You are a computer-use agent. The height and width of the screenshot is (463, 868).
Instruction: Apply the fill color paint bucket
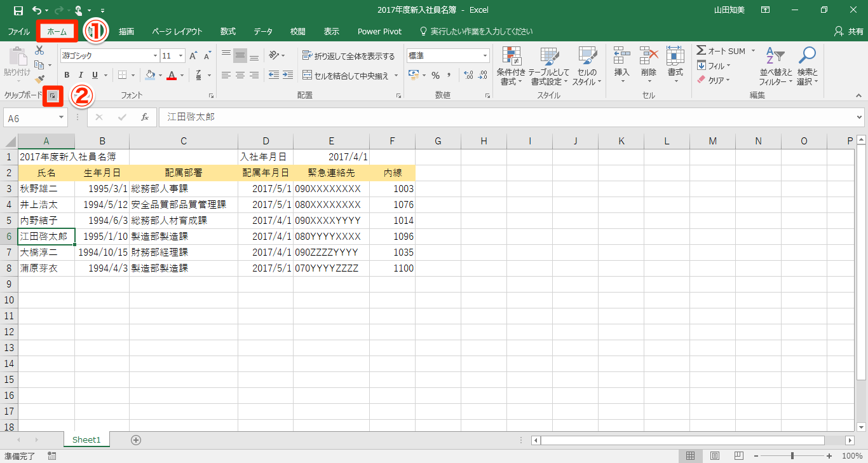click(x=150, y=75)
